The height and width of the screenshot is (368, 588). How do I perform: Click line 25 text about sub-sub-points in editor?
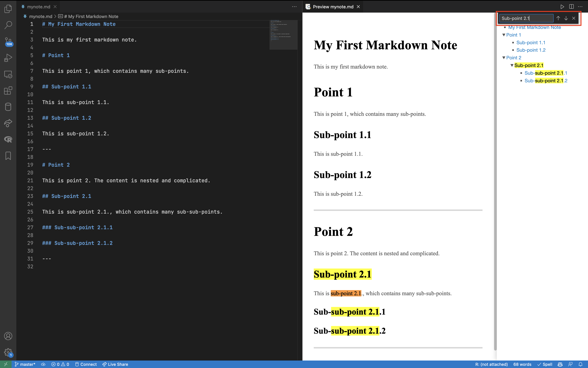[x=132, y=212]
